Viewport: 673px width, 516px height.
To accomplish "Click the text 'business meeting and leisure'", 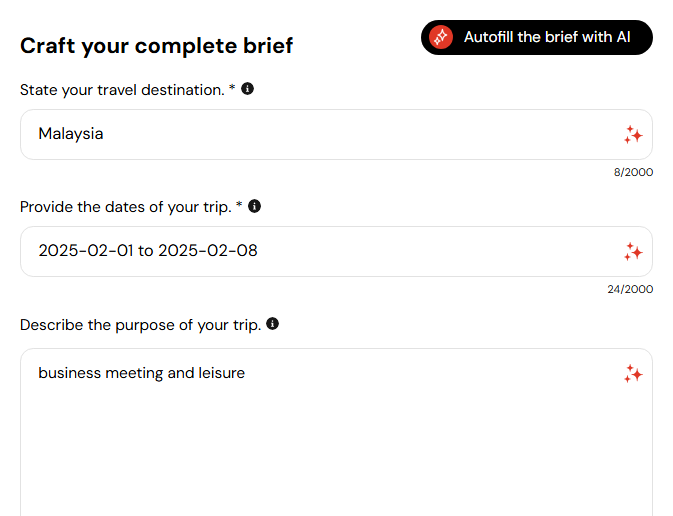I will (x=142, y=373).
